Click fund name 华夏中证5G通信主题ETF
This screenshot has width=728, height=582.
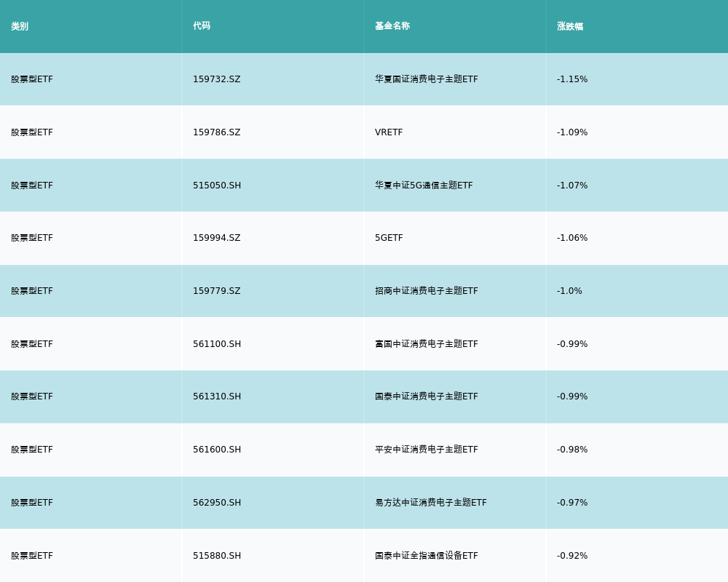(x=424, y=186)
